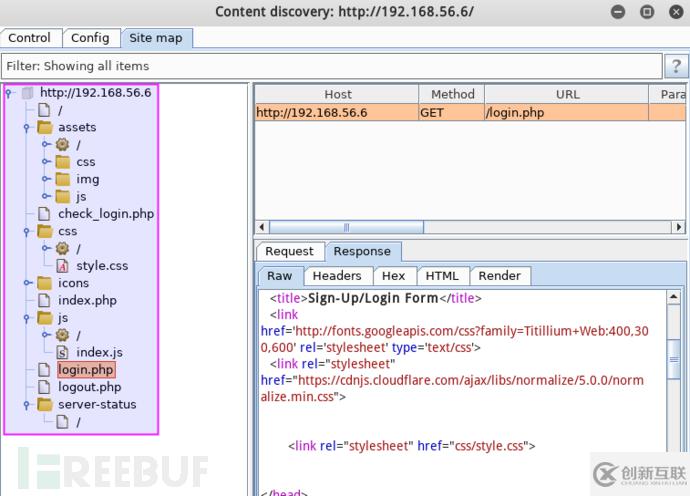Expand the img folder under assets
690x496 pixels.
46,179
